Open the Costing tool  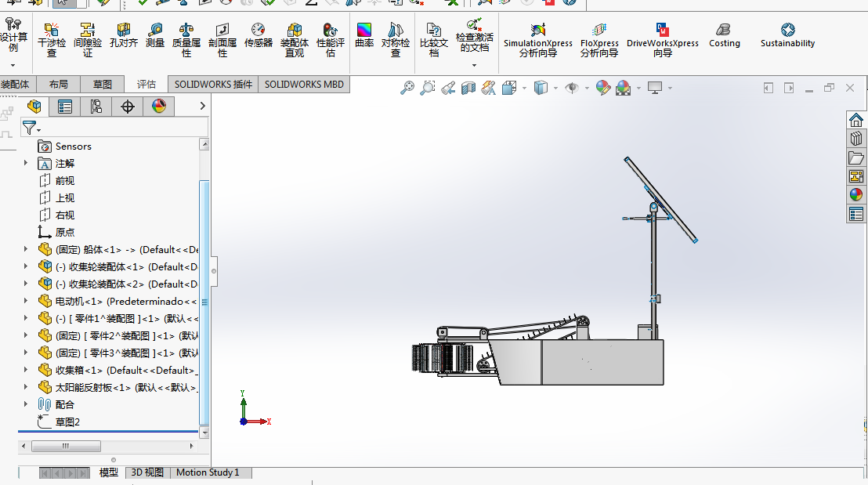pyautogui.click(x=724, y=35)
